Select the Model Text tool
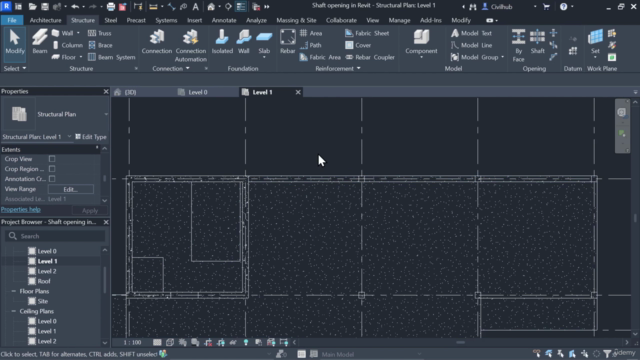640x360 pixels. (x=471, y=33)
